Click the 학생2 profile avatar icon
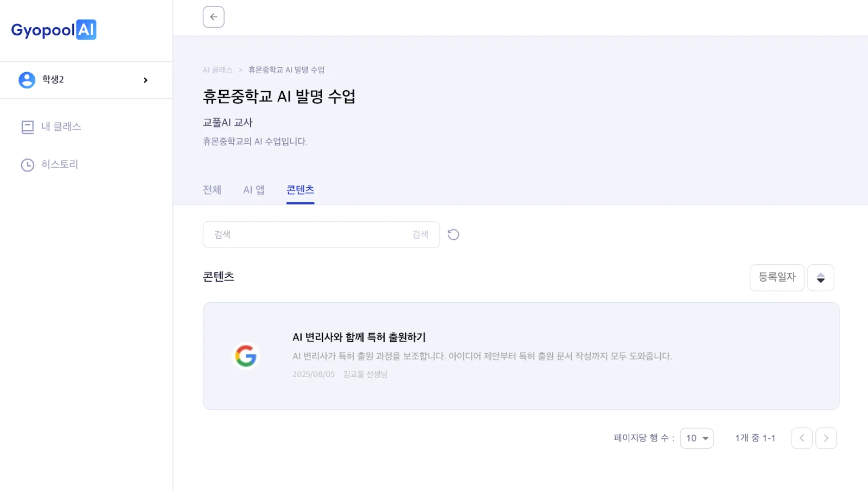 [x=27, y=80]
